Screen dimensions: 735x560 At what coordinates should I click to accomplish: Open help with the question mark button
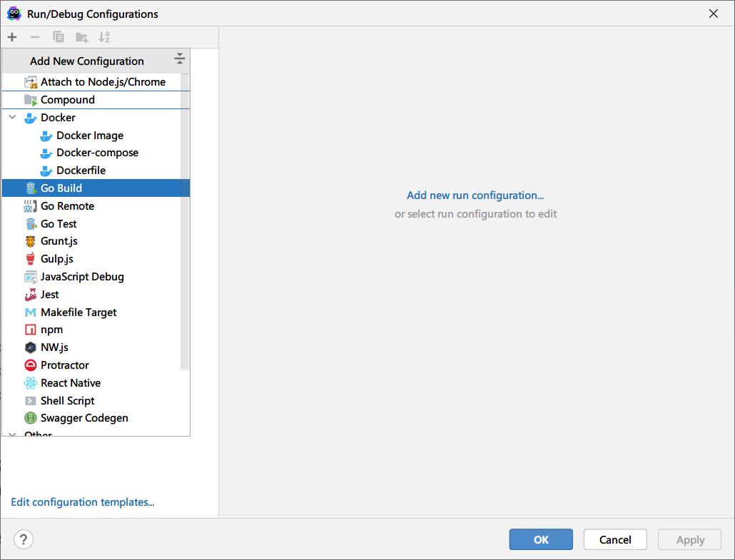tap(24, 540)
